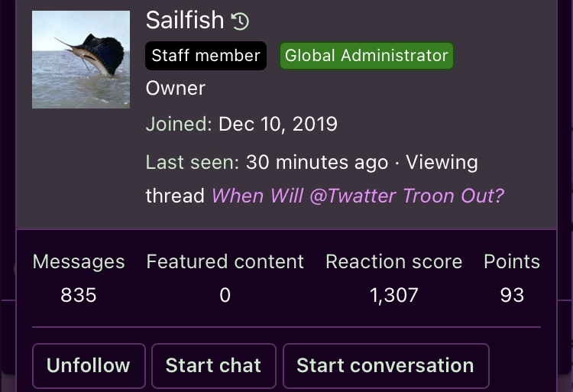Image resolution: width=573 pixels, height=392 pixels.
Task: Open Sailfish's avatar image
Action: [x=81, y=59]
